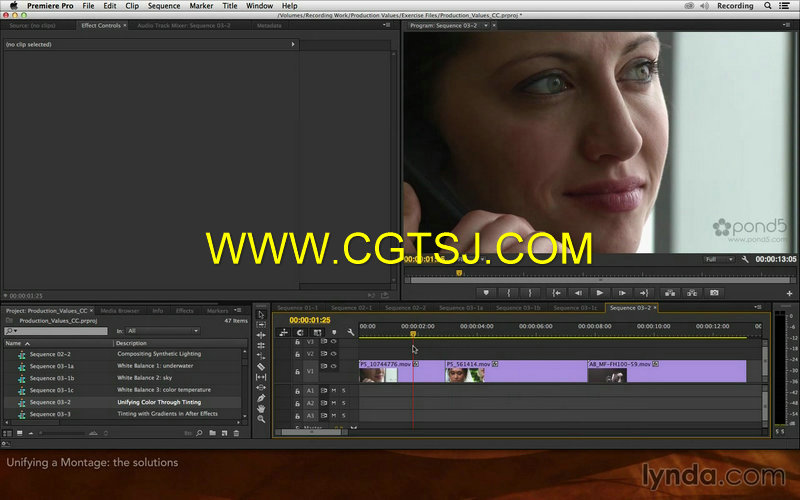Click the Program monitor playhead marker
800x500 pixels.
pyautogui.click(x=459, y=273)
